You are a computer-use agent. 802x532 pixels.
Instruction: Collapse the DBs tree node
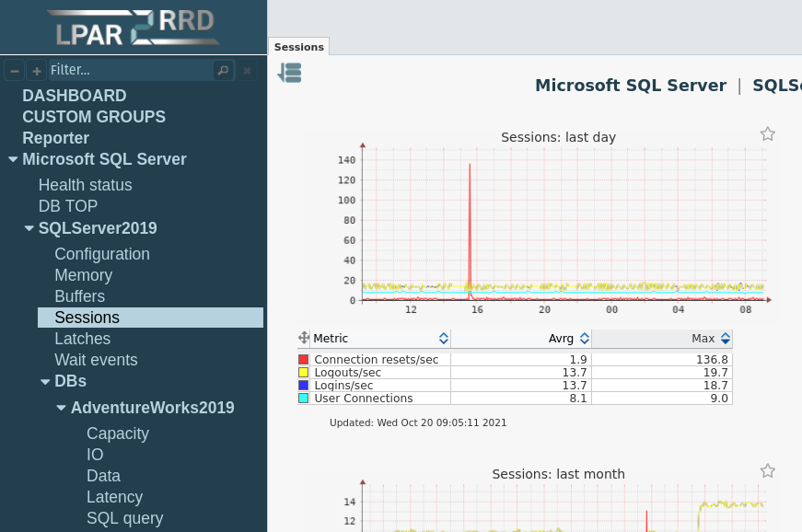[x=45, y=381]
